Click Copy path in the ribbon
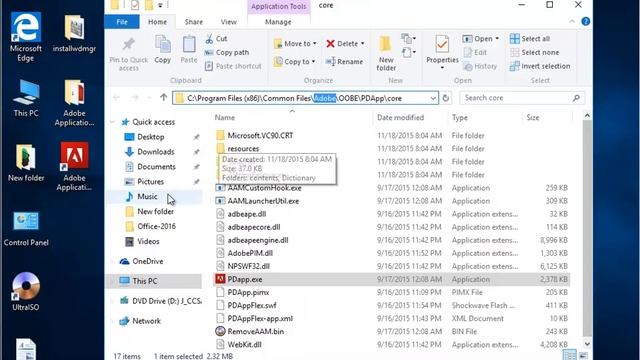The width and height of the screenshot is (640, 360). (227, 52)
